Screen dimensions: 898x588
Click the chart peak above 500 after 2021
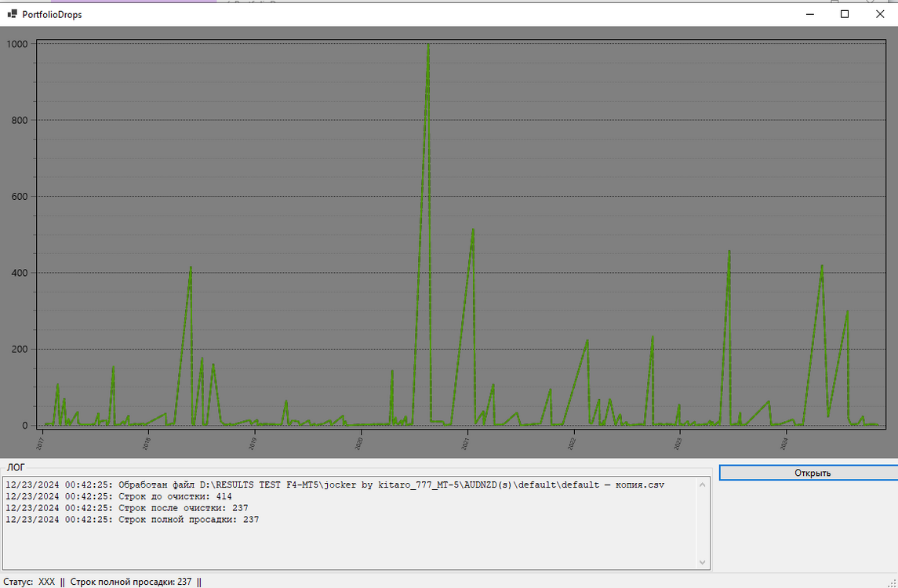coord(473,230)
